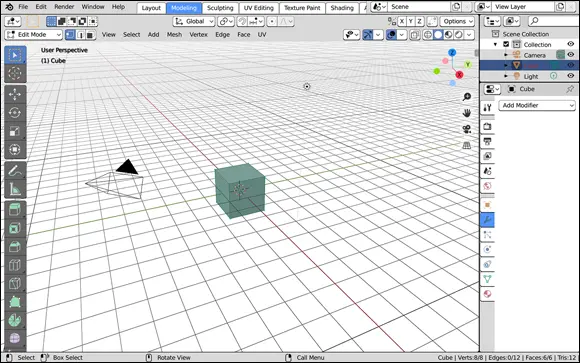Switch to the UV Editing workspace tab

coord(259,8)
